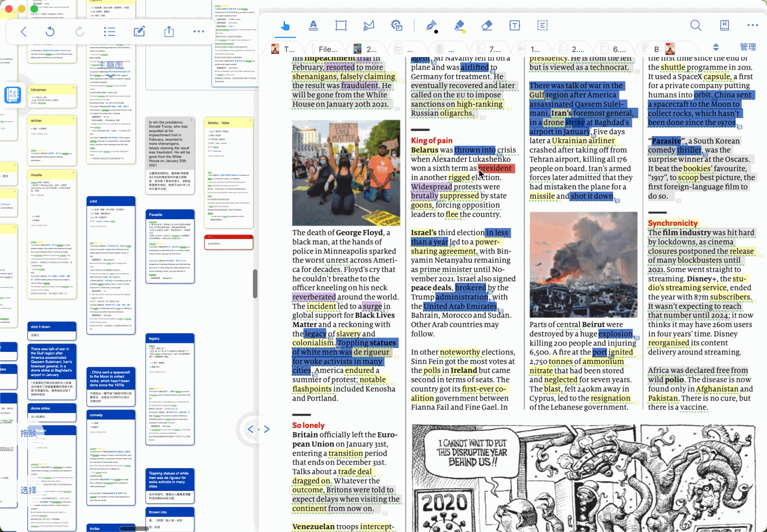
Task: Click the mind map vertical scrollbar
Action: coord(255,284)
